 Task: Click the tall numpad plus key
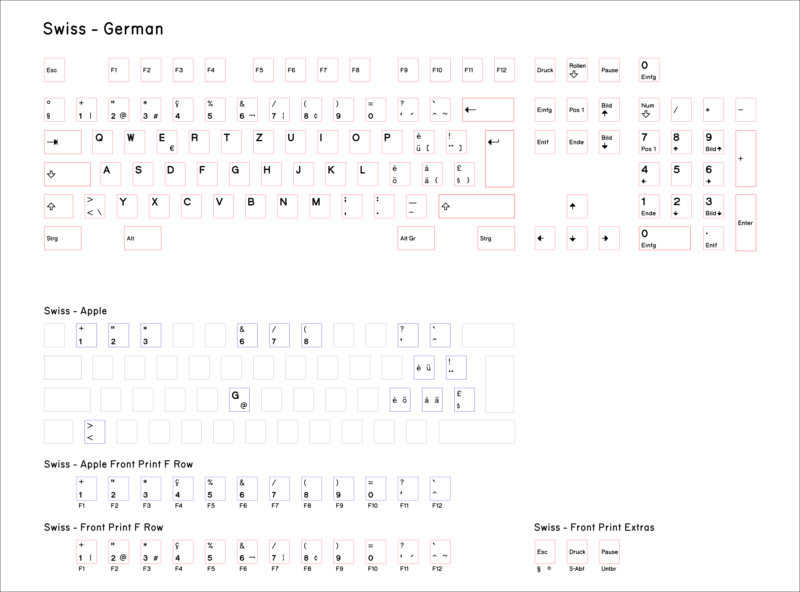pos(745,158)
